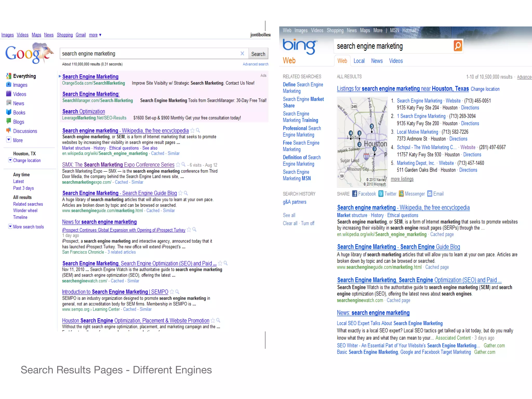Image resolution: width=532 pixels, height=399 pixels.
Task: Click the Images camera icon in Google sidebar
Action: click(x=9, y=85)
